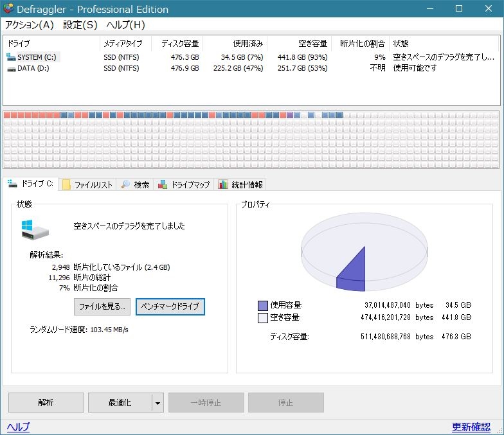The image size is (504, 435).
Task: Click the ファイルリスト tab folder icon
Action: [66, 184]
